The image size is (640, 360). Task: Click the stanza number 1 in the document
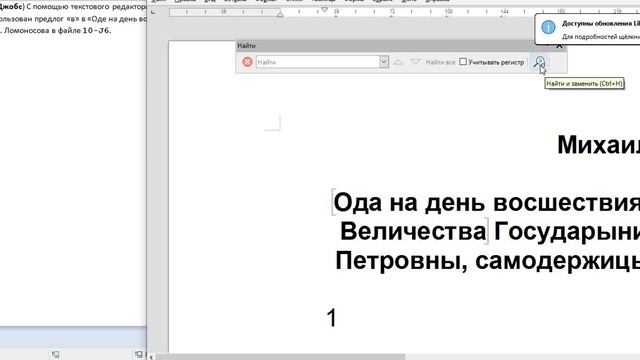(x=332, y=318)
